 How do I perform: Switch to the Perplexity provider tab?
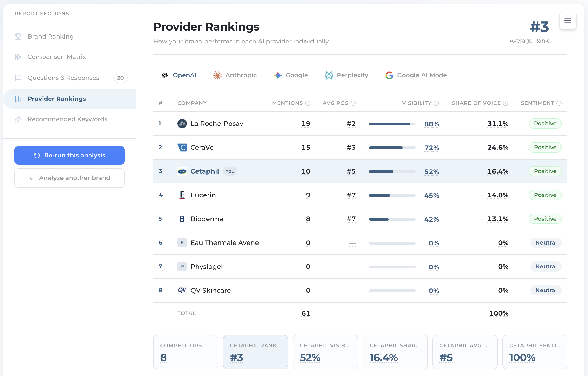point(347,75)
